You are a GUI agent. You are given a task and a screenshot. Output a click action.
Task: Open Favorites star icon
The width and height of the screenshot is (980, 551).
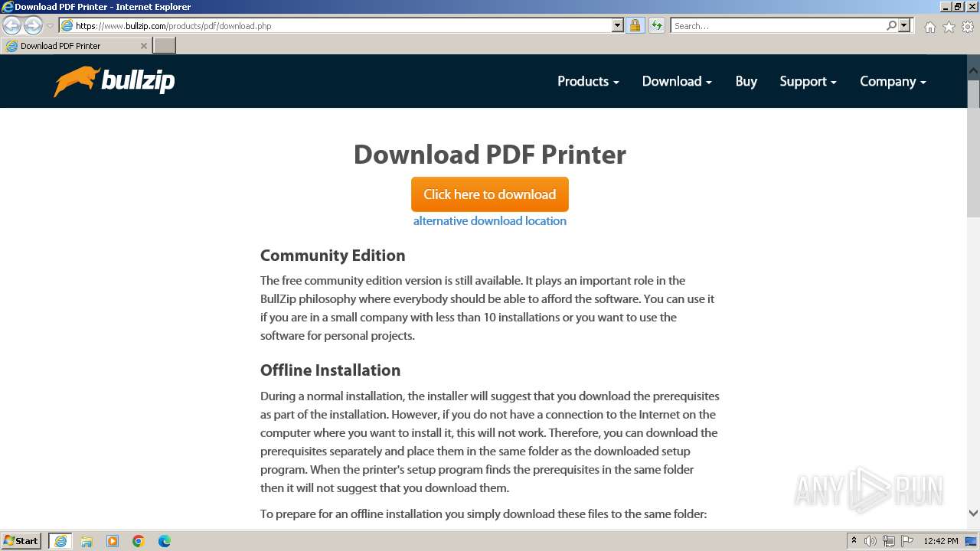[949, 27]
